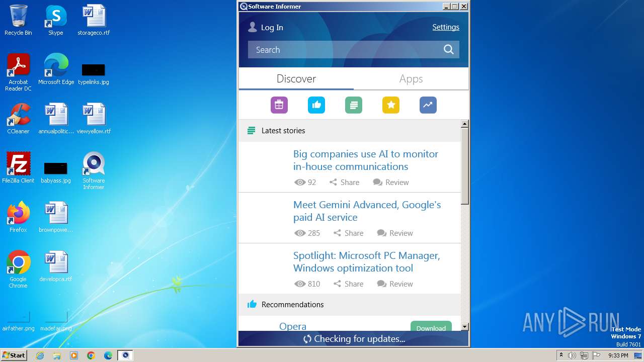
Task: Review the Big companies use AI story
Action: pyautogui.click(x=391, y=182)
